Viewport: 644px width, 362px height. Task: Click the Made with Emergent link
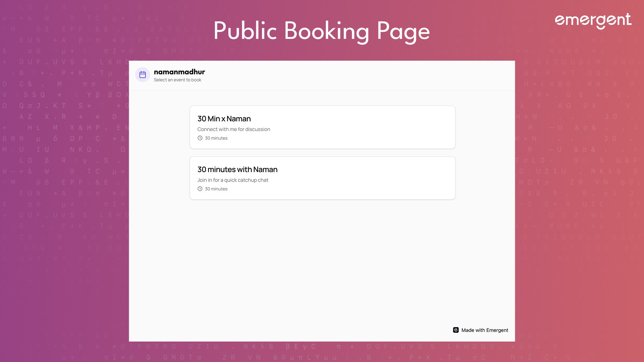pos(484,330)
